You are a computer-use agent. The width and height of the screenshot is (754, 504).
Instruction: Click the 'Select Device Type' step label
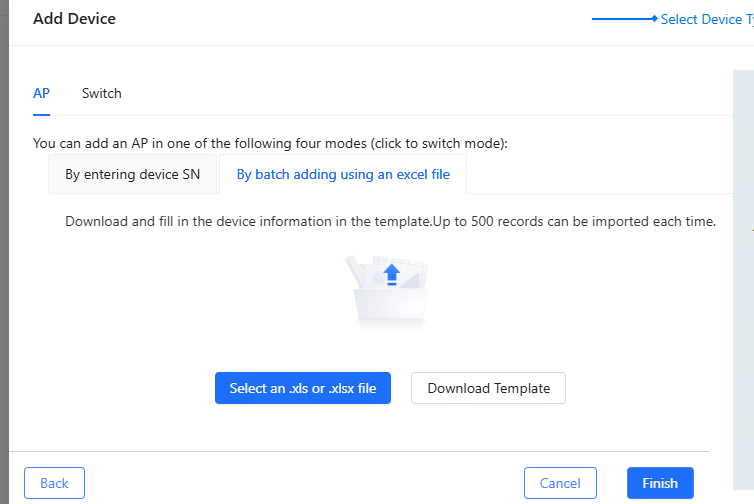705,19
